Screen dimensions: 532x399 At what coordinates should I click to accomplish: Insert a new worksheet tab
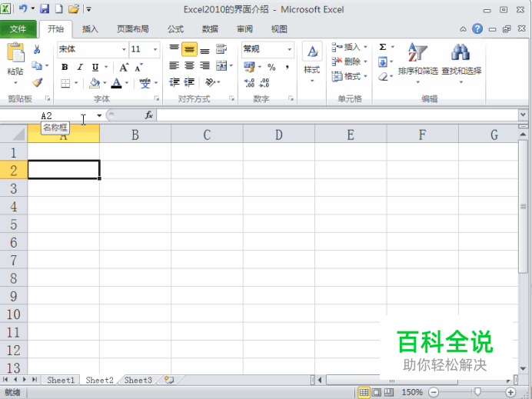point(170,380)
